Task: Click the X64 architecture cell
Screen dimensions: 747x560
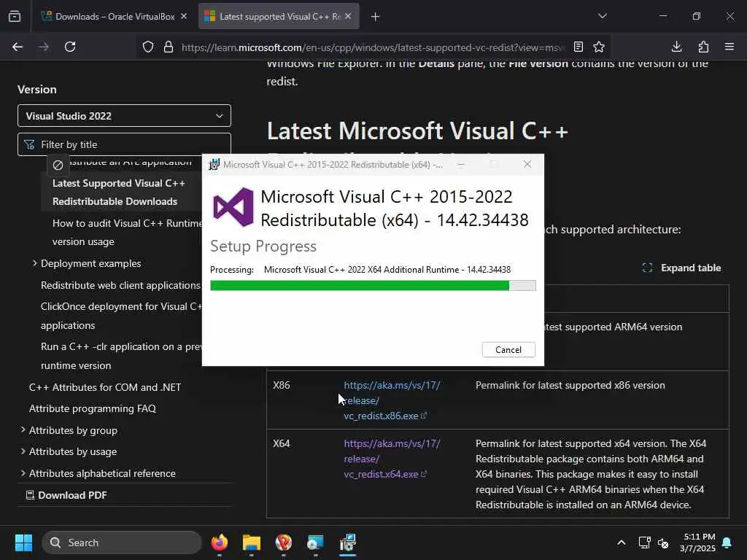Action: click(x=282, y=443)
